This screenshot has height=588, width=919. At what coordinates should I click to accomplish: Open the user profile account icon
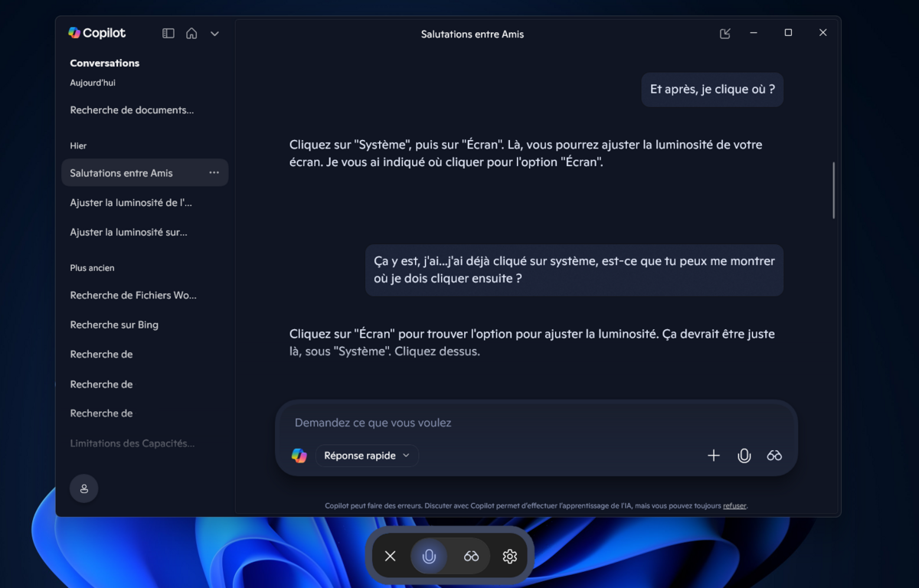[x=84, y=488]
